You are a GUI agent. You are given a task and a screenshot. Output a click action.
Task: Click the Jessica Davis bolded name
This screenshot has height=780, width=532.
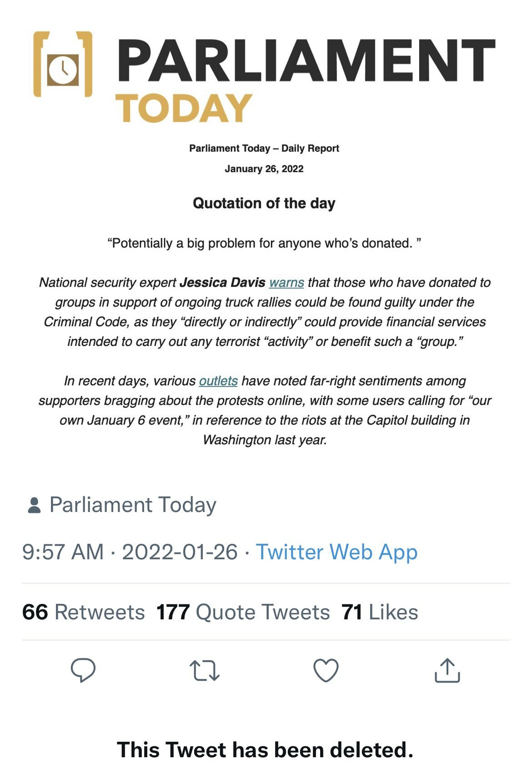click(222, 283)
